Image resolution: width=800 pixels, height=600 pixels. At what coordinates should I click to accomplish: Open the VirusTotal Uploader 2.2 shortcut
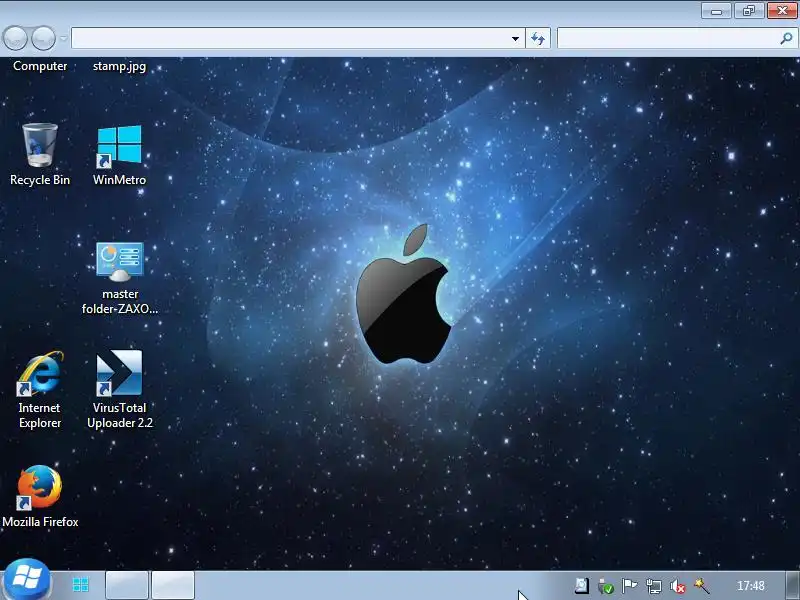(120, 390)
